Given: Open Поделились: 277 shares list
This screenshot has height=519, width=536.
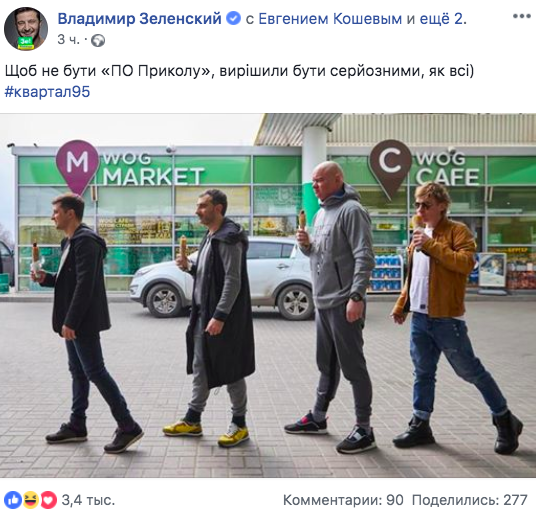Looking at the screenshot, I should [x=470, y=500].
